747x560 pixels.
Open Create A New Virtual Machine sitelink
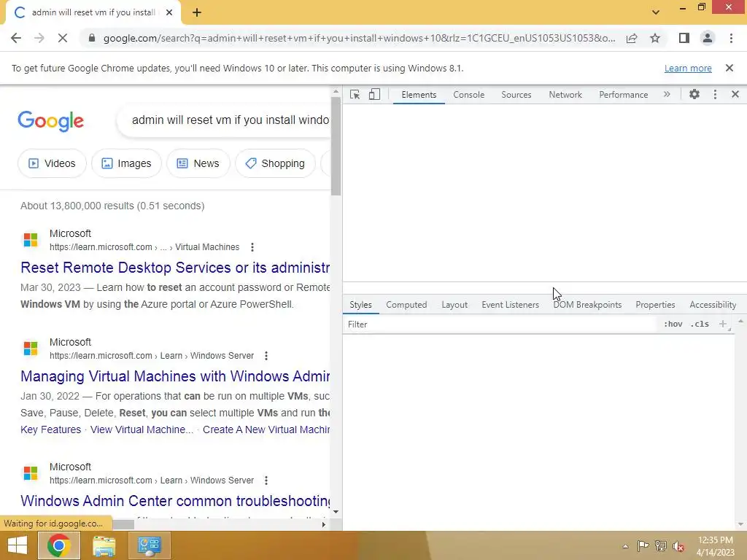266,429
